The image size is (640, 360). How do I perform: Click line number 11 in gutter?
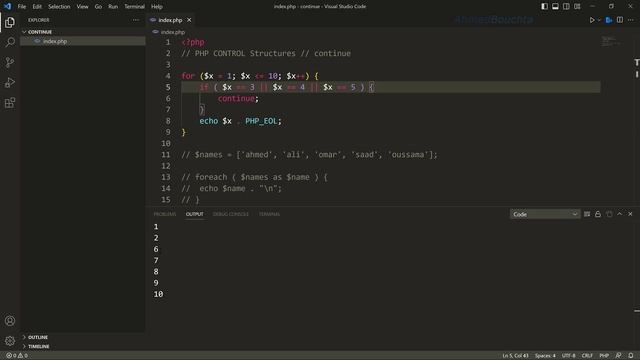pos(165,155)
